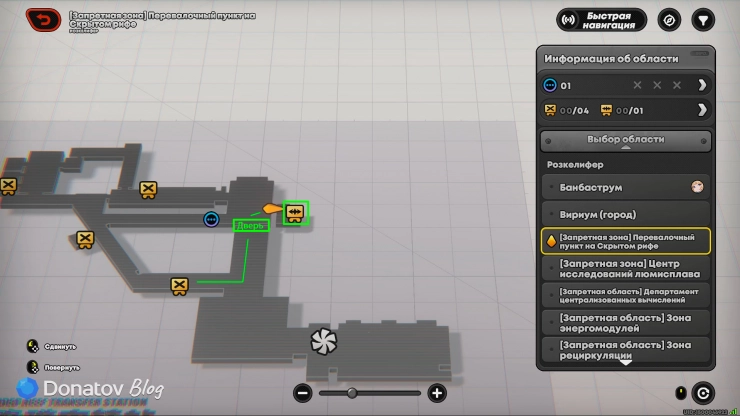Zoom in with the plus button

(437, 393)
